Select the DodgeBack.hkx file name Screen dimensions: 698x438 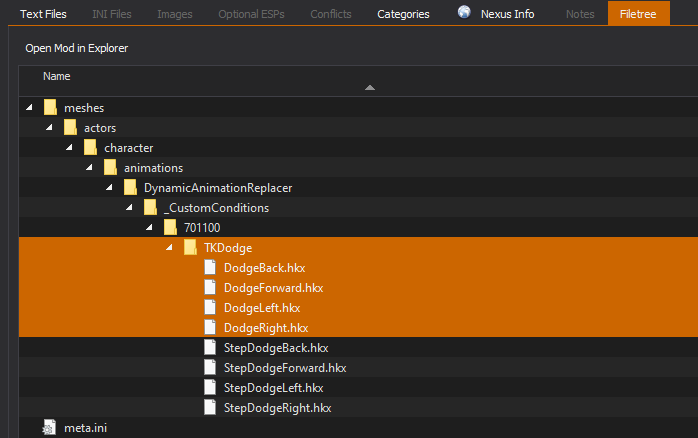coord(264,268)
